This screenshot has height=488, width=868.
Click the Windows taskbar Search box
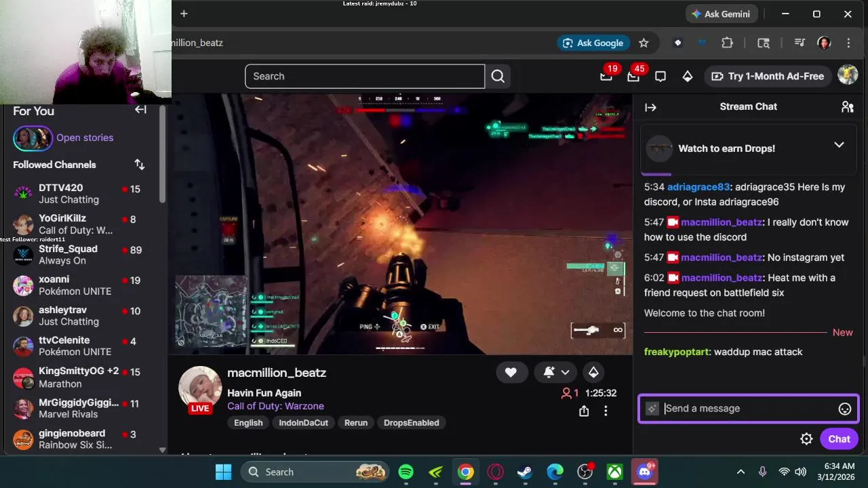[x=315, y=472]
